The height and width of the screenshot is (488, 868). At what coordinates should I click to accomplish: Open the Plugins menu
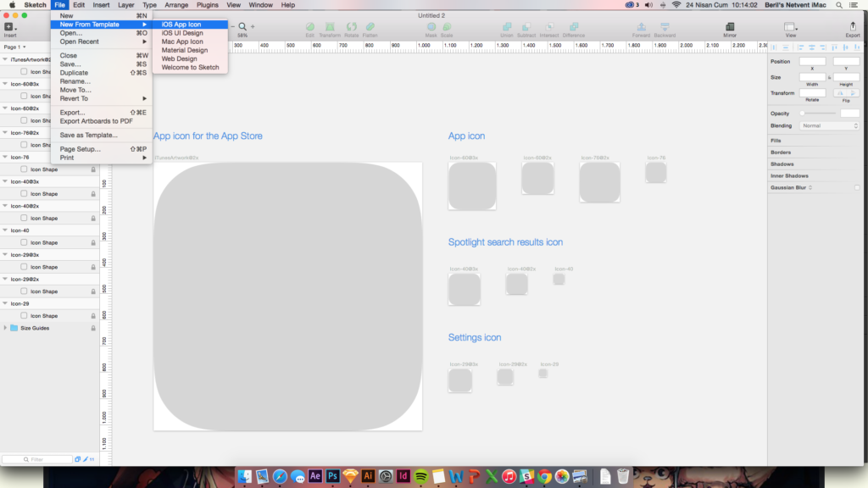pos(208,5)
